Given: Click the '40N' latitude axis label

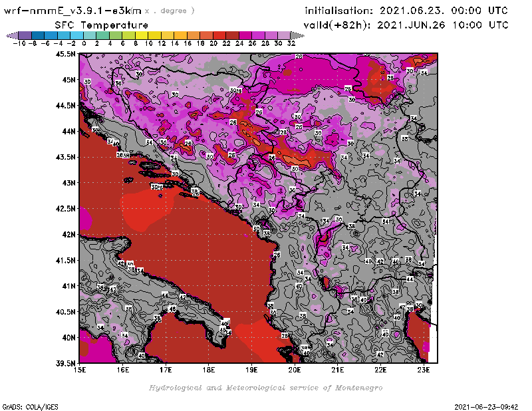Looking at the screenshot, I should [x=68, y=338].
